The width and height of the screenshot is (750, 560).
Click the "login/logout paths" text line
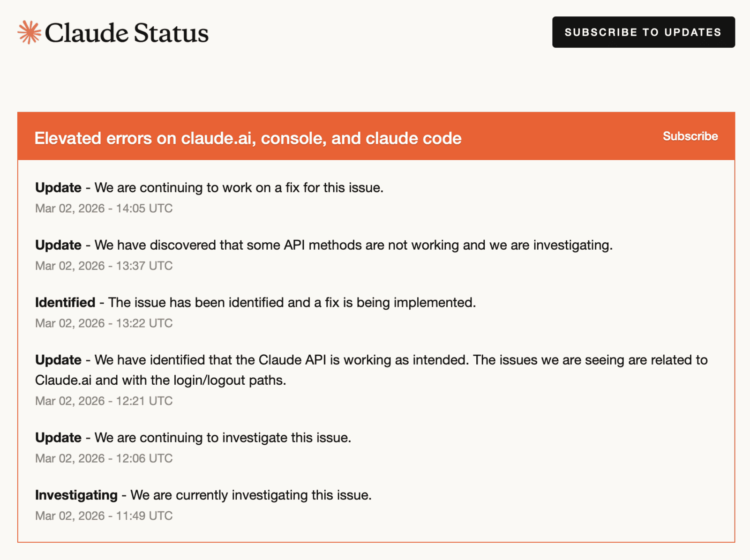[160, 380]
